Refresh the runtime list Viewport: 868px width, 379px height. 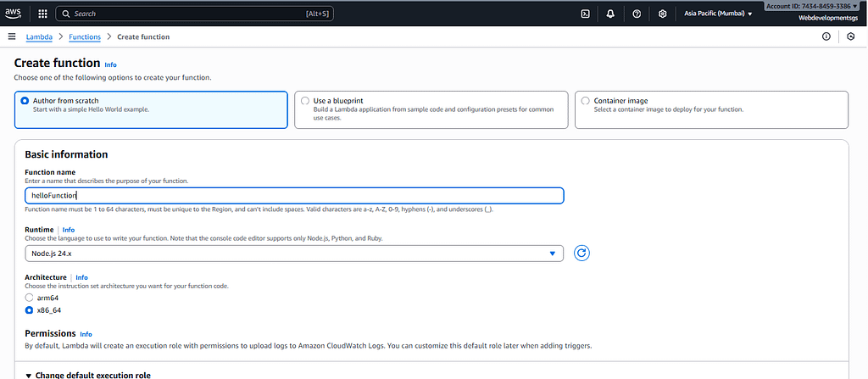(x=581, y=253)
